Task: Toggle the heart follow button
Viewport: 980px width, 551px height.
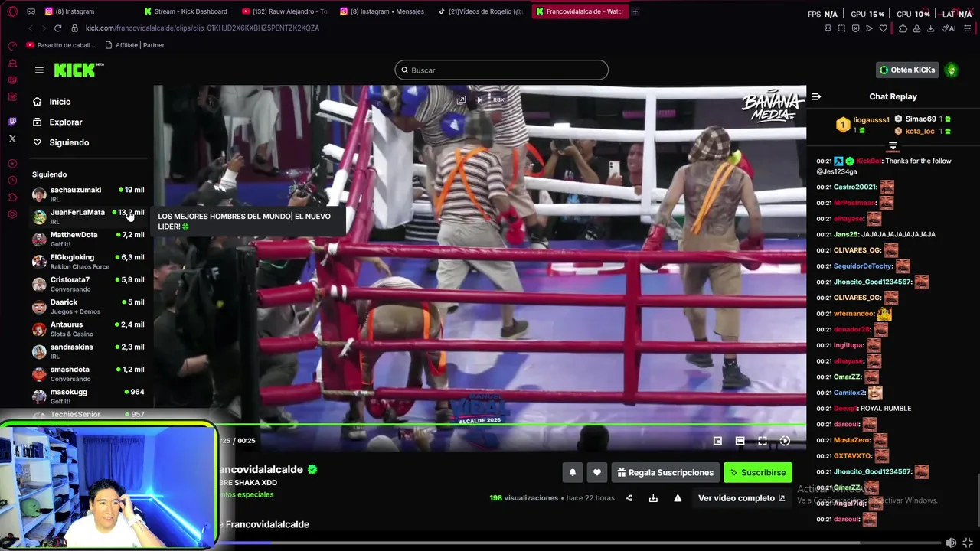Action: point(597,473)
